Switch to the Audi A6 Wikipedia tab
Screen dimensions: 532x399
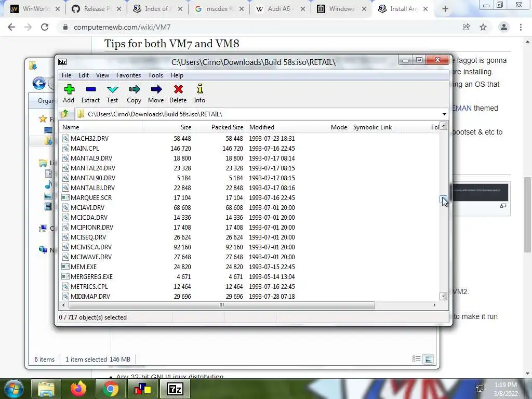coord(281,9)
